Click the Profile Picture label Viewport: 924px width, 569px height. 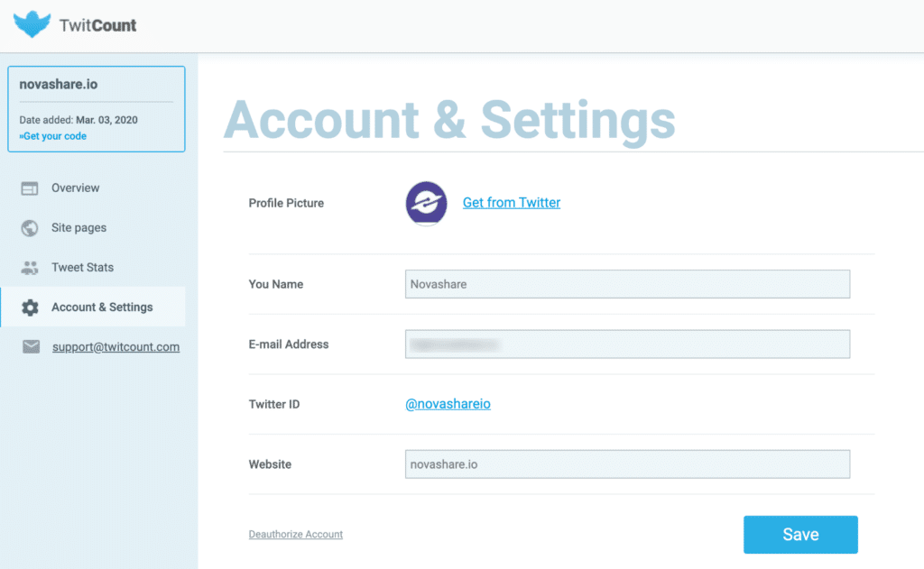[x=286, y=203]
